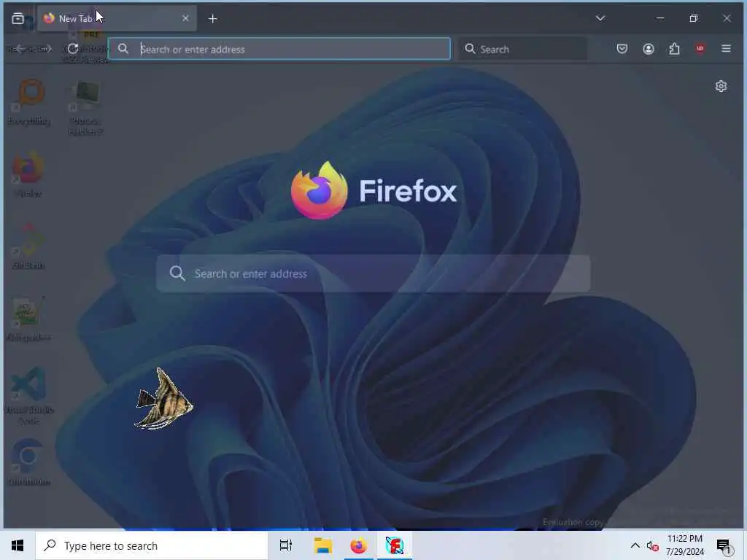Focus the top address bar field

coord(279,49)
